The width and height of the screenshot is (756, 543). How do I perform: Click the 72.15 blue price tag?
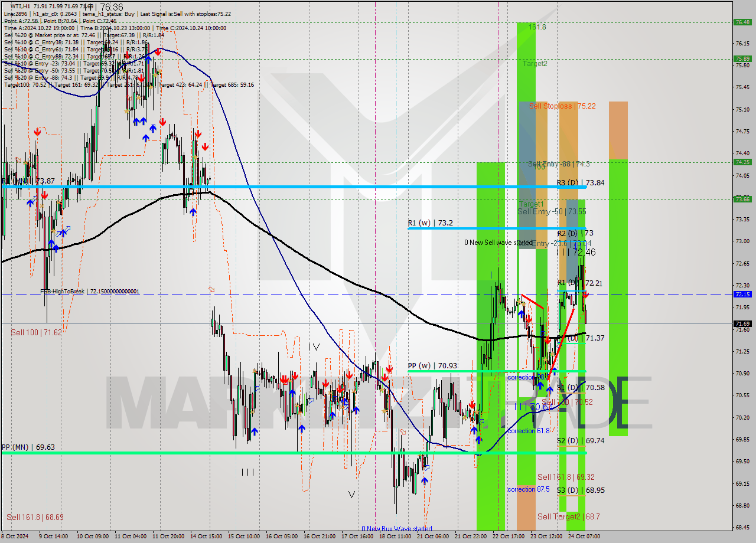(x=742, y=294)
